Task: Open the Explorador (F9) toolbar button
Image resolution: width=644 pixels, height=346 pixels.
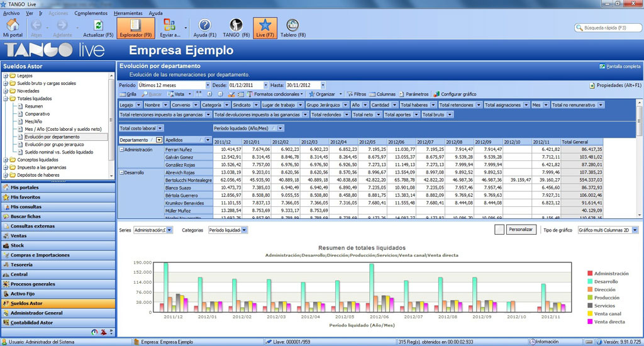Action: [x=136, y=28]
